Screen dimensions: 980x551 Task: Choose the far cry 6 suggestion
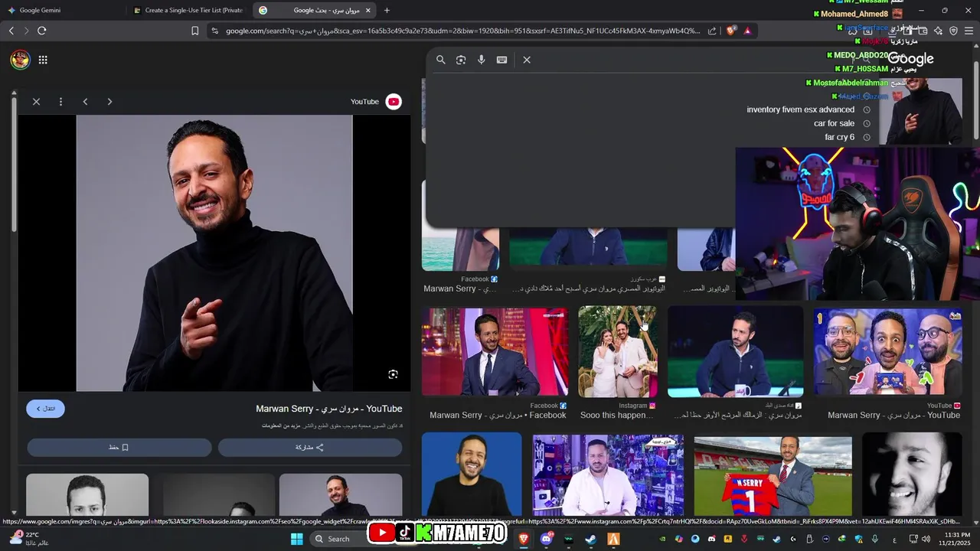click(x=839, y=137)
